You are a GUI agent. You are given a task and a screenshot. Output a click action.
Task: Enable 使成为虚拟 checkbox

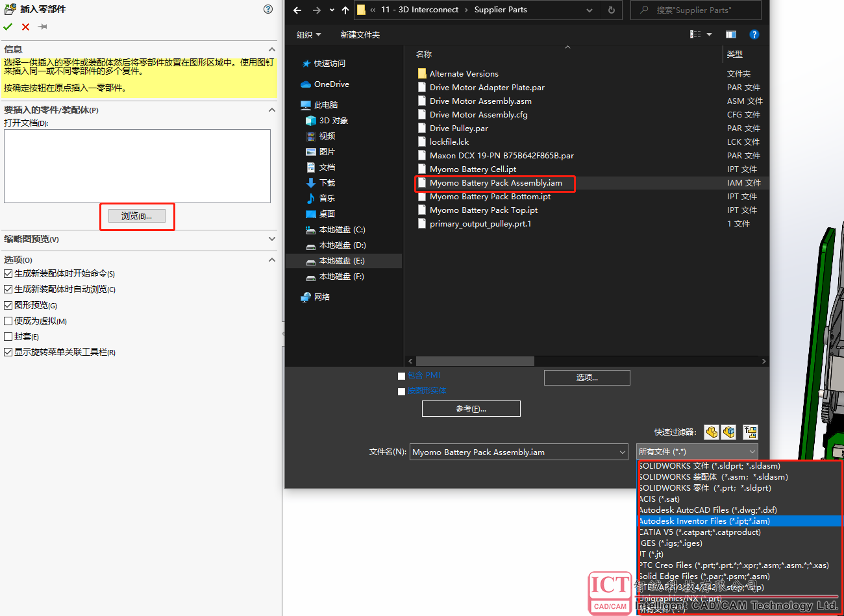click(x=8, y=321)
